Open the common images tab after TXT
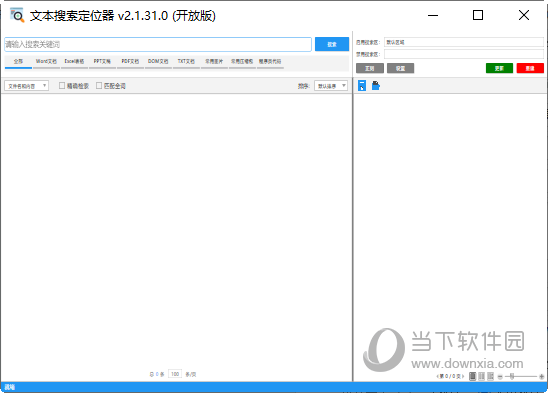 tap(214, 62)
